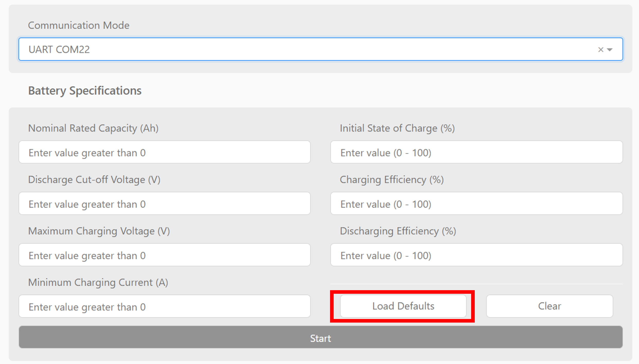Image resolution: width=639 pixels, height=364 pixels.
Task: Click the Load Defaults button
Action: pyautogui.click(x=403, y=306)
